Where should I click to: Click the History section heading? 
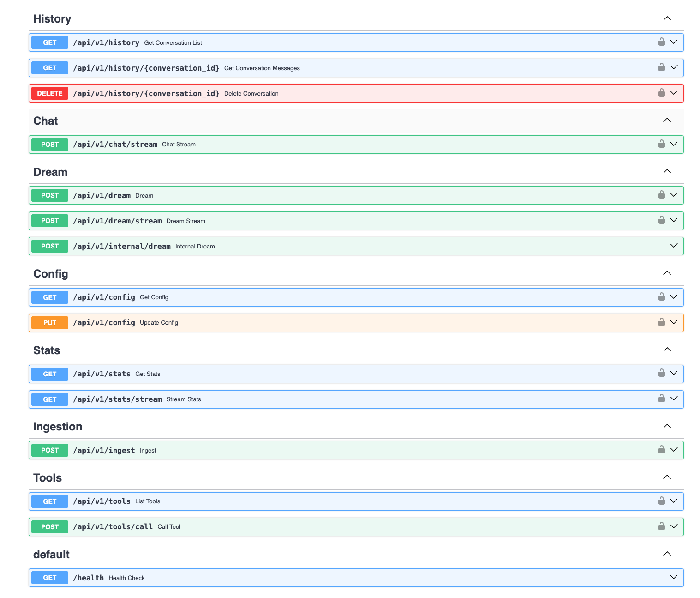click(x=52, y=19)
